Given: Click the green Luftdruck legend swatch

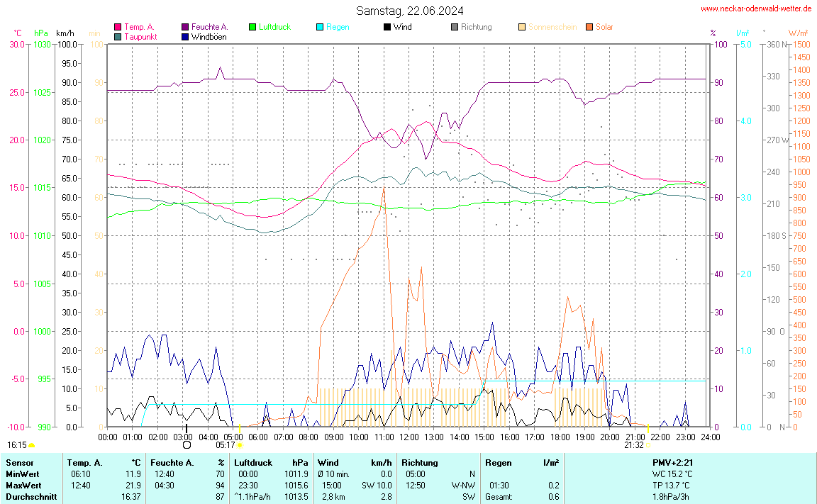Looking at the screenshot, I should click(x=252, y=28).
